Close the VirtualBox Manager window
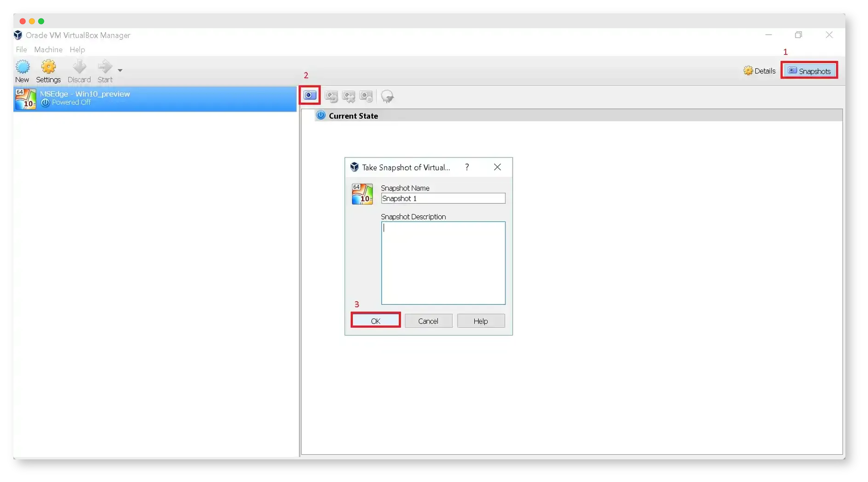Image resolution: width=868 pixels, height=482 pixels. pos(829,35)
